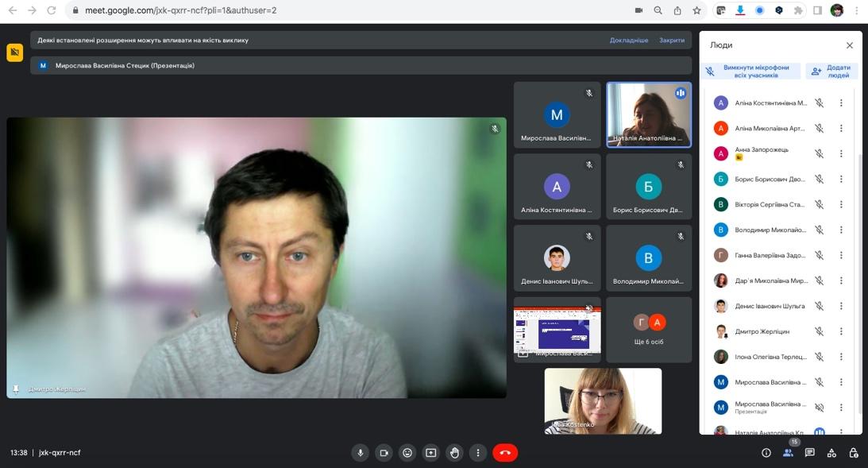This screenshot has width=868, height=468.
Task: Open options menu for Денис Іванович Шульга row
Action: coord(841,306)
